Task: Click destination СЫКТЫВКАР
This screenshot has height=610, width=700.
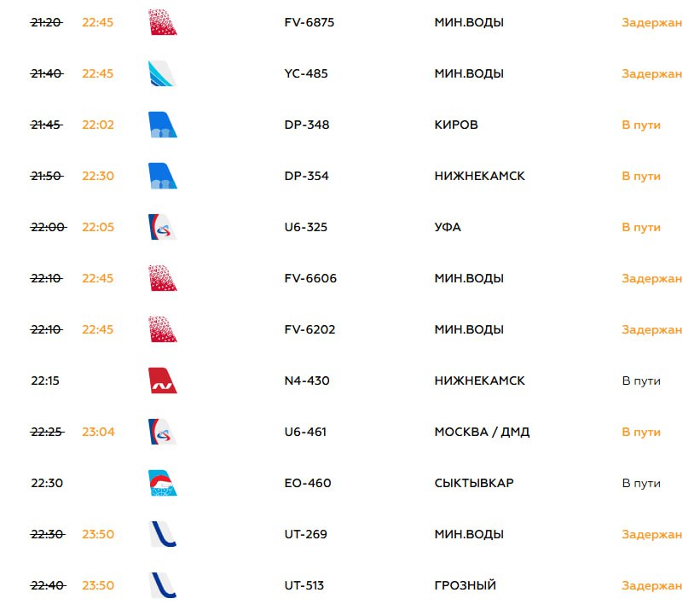Action: [474, 483]
